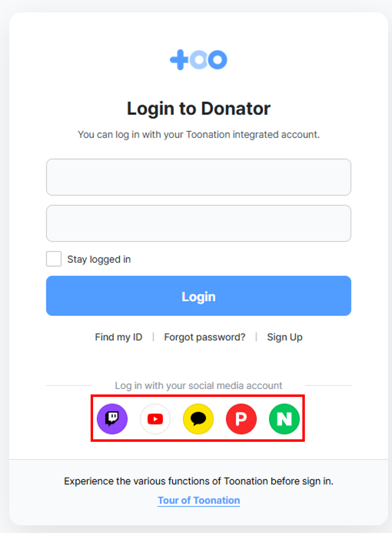Focus the first empty ID input field
Image resolution: width=392 pixels, height=533 pixels.
click(198, 177)
